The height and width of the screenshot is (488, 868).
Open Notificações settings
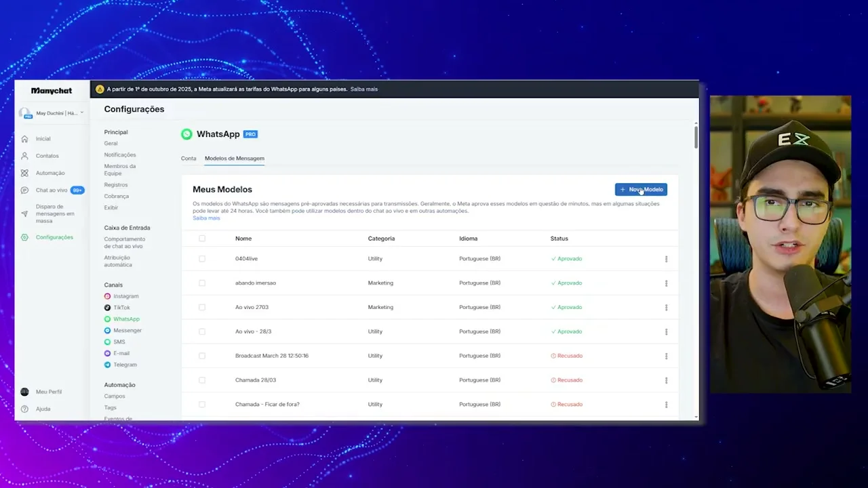click(120, 155)
